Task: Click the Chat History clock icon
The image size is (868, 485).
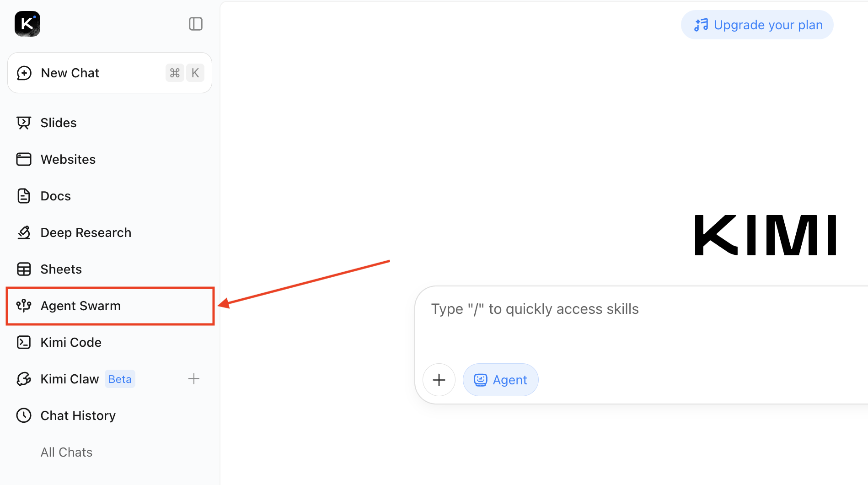Action: (24, 415)
